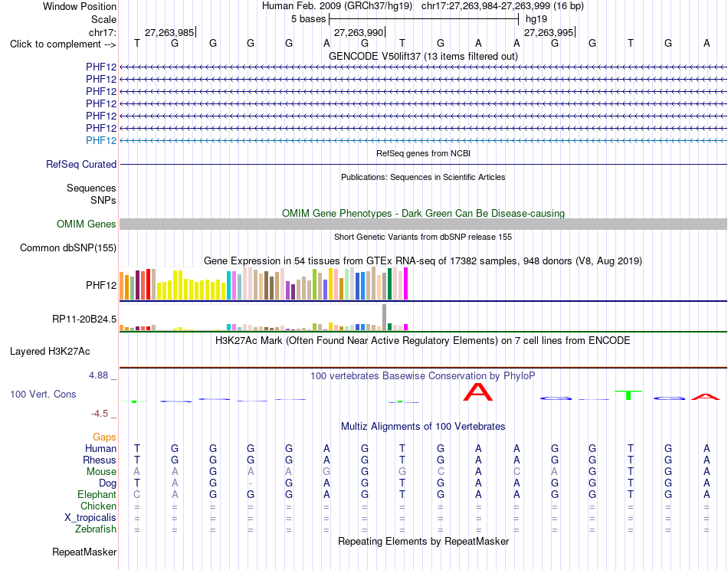
Task: Click the Human species label
Action: tap(100, 449)
